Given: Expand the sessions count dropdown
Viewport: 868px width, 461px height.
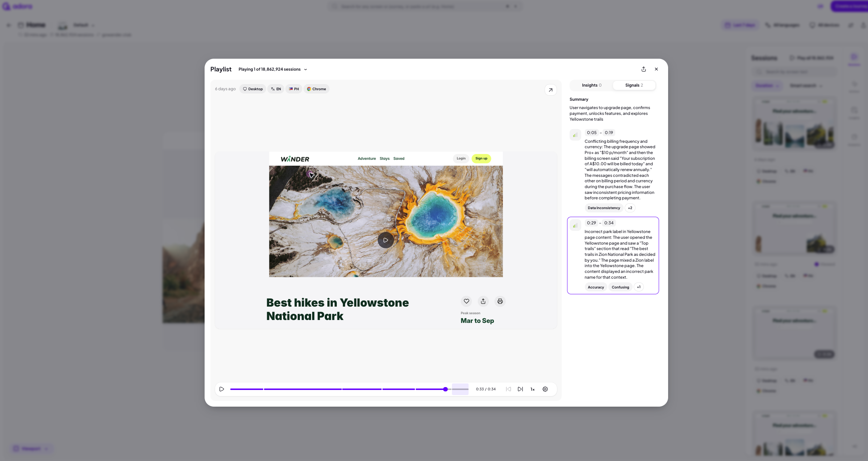Looking at the screenshot, I should pos(305,70).
